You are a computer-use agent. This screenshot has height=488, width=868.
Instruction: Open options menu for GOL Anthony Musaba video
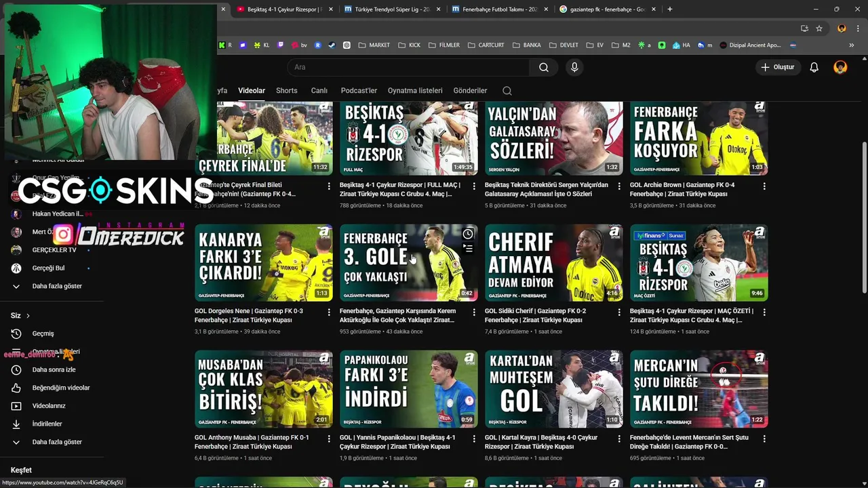(329, 439)
